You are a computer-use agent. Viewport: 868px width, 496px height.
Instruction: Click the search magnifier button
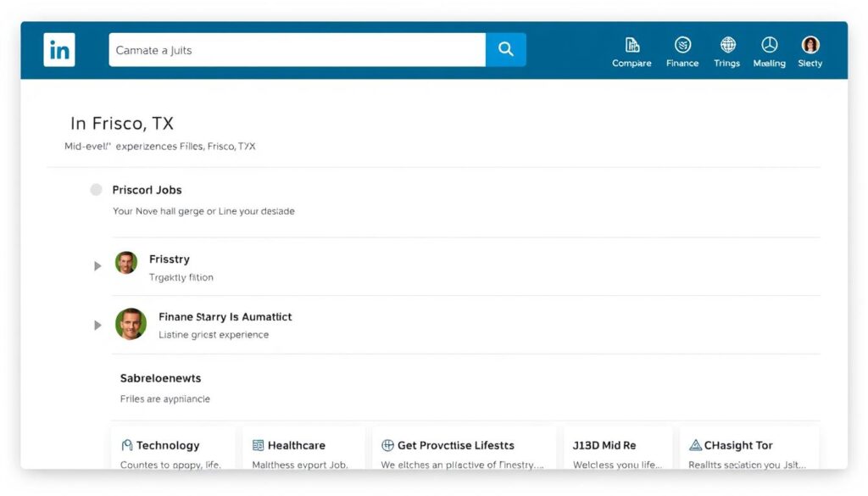(505, 50)
